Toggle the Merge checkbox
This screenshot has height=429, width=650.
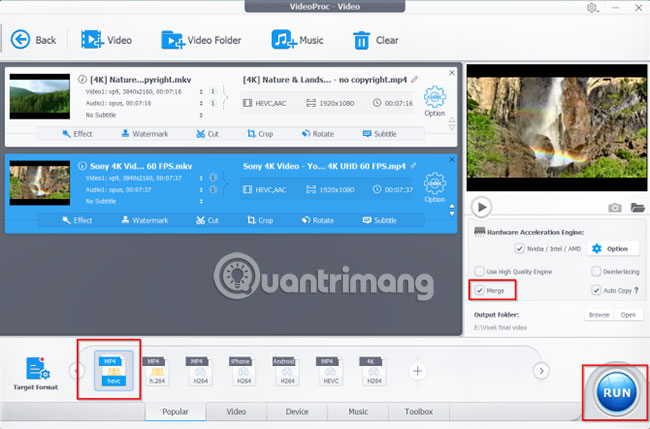[480, 290]
